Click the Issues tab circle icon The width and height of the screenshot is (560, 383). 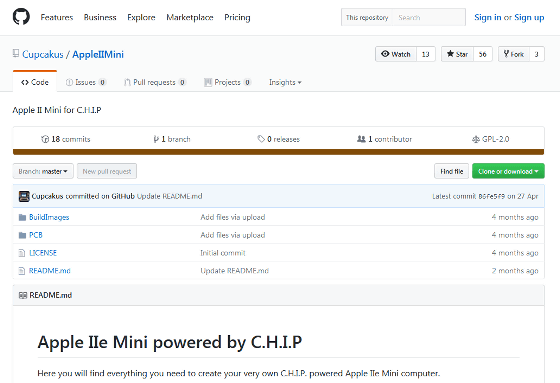(x=69, y=82)
